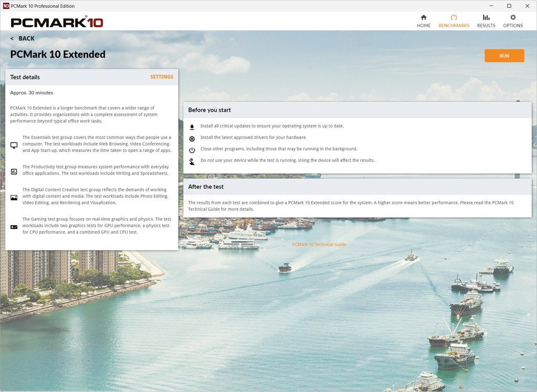Click the Benchmarks gauge icon

coord(454,17)
